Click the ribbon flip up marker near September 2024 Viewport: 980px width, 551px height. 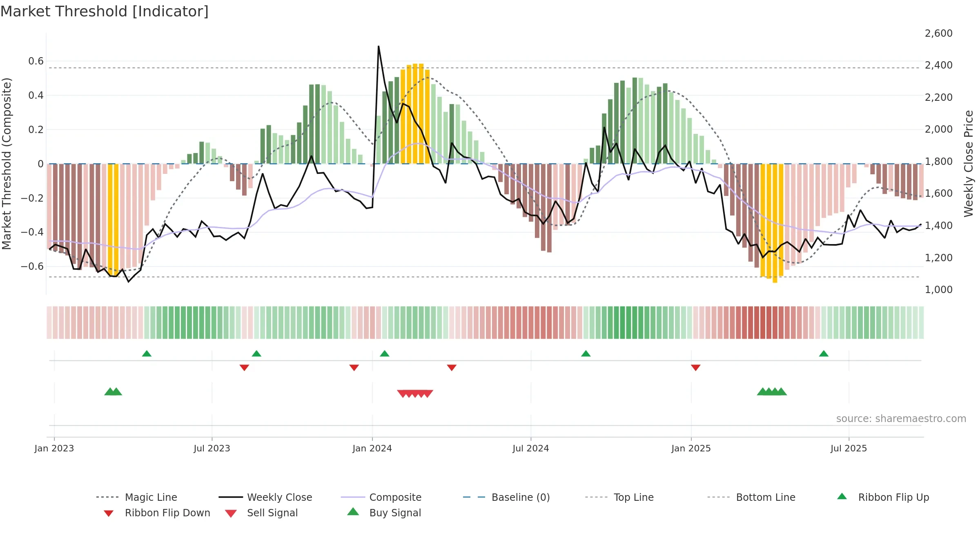point(586,353)
